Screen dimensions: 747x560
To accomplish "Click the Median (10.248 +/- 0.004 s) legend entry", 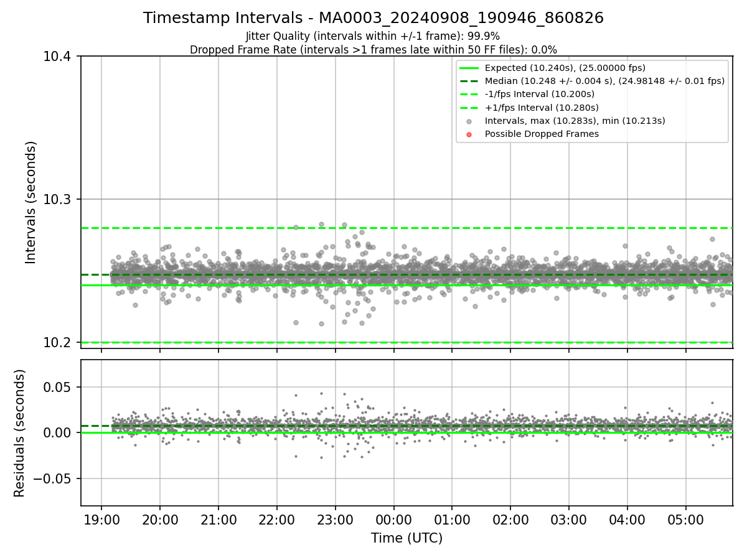I will pyautogui.click(x=604, y=81).
